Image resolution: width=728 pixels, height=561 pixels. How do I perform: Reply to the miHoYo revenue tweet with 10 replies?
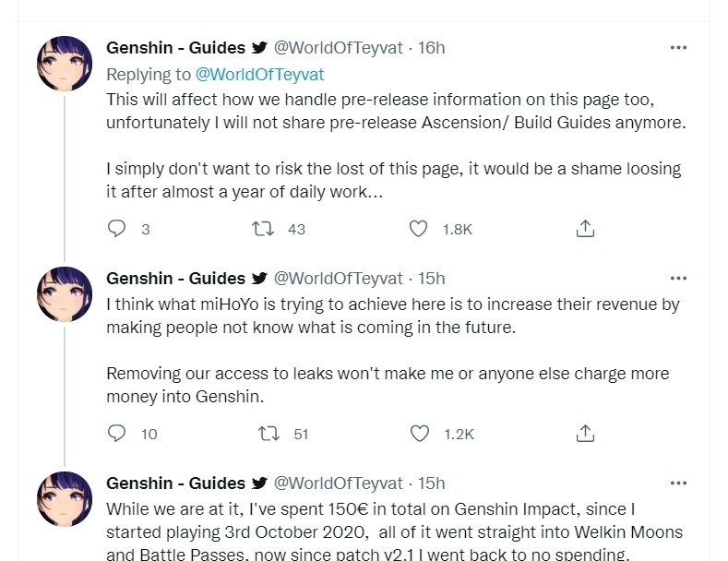(x=116, y=434)
